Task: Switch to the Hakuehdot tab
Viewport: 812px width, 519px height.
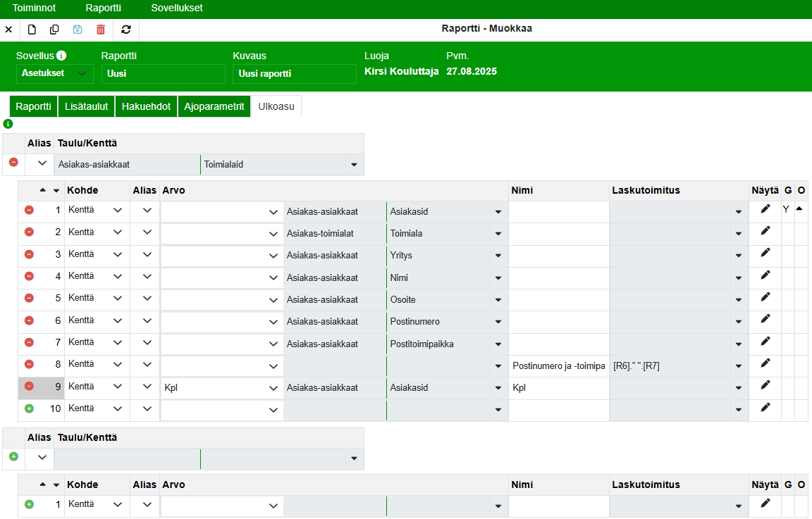Action: [x=146, y=106]
